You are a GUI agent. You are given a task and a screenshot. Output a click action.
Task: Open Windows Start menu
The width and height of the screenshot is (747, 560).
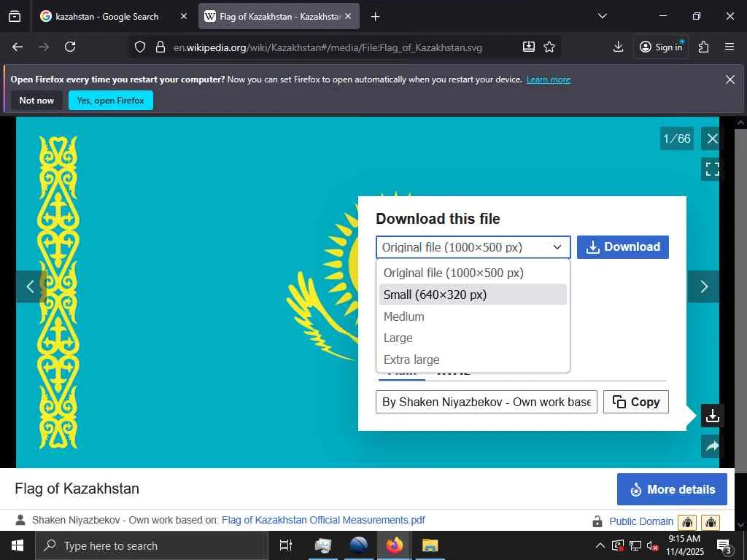18,545
